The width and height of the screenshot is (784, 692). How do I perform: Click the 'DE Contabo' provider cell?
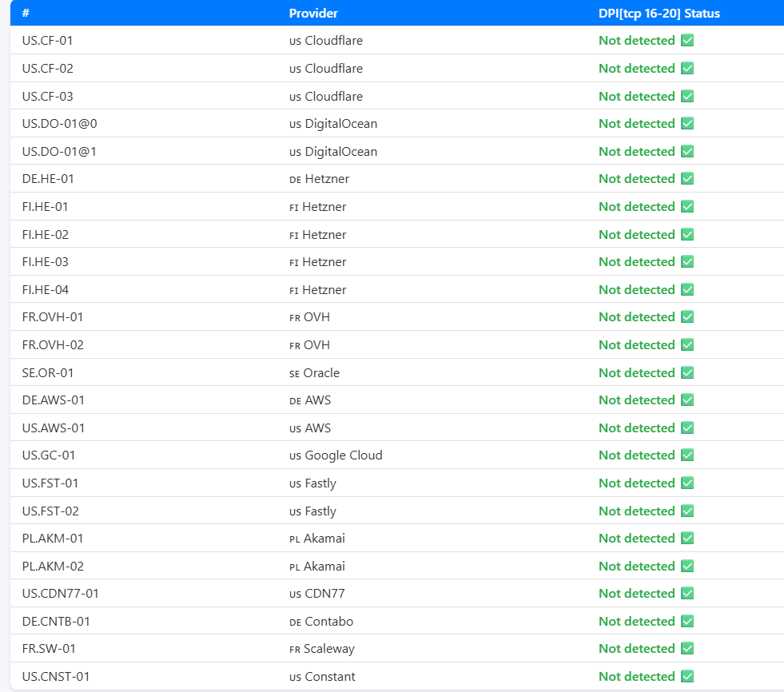point(321,622)
